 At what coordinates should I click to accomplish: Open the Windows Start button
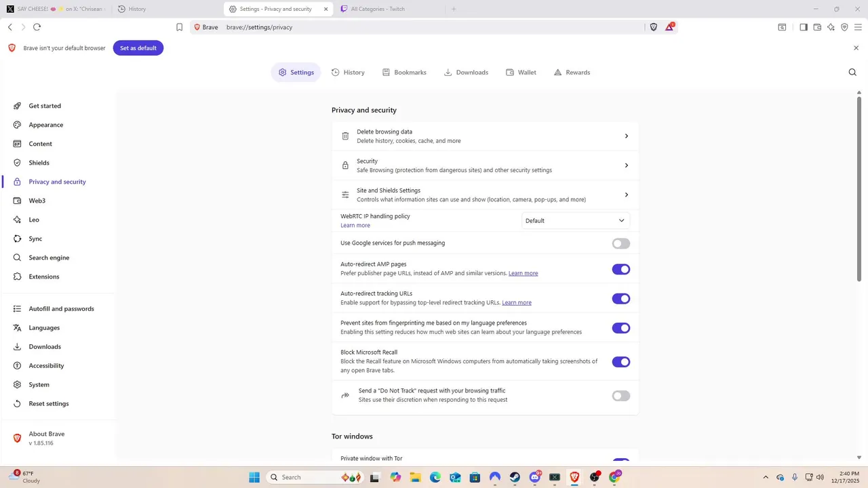click(x=254, y=477)
